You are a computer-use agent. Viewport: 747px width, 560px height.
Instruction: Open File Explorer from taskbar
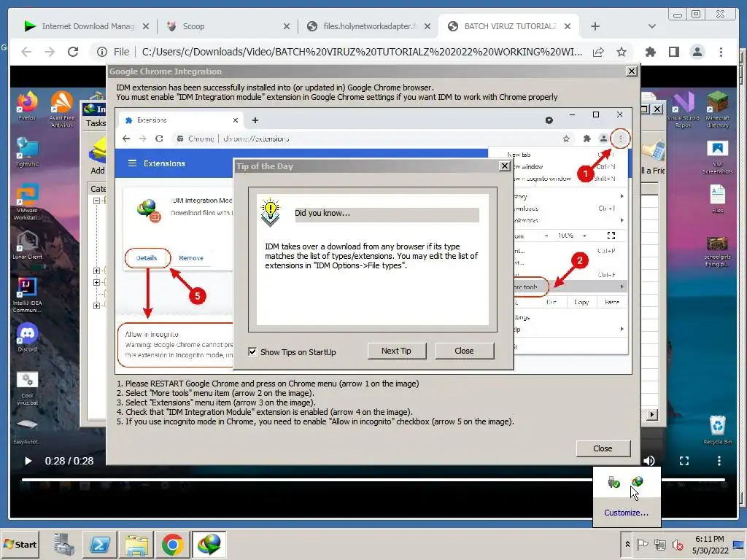[136, 544]
